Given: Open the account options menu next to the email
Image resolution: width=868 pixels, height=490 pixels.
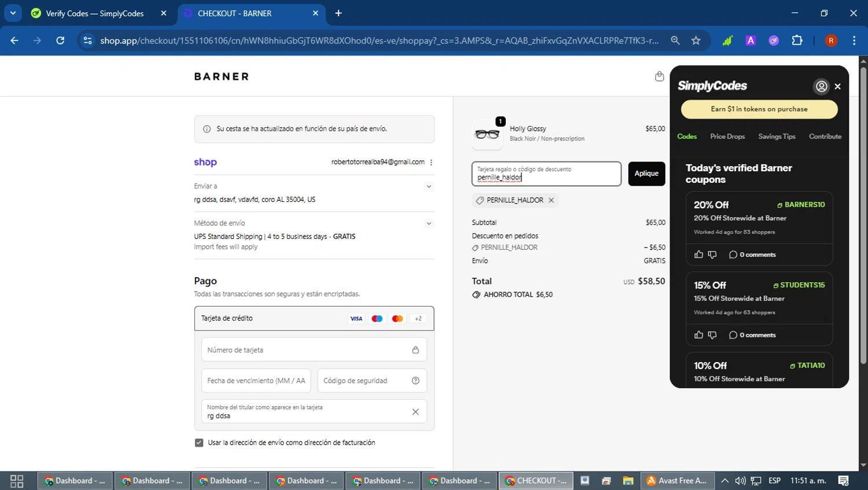Looking at the screenshot, I should click(431, 163).
